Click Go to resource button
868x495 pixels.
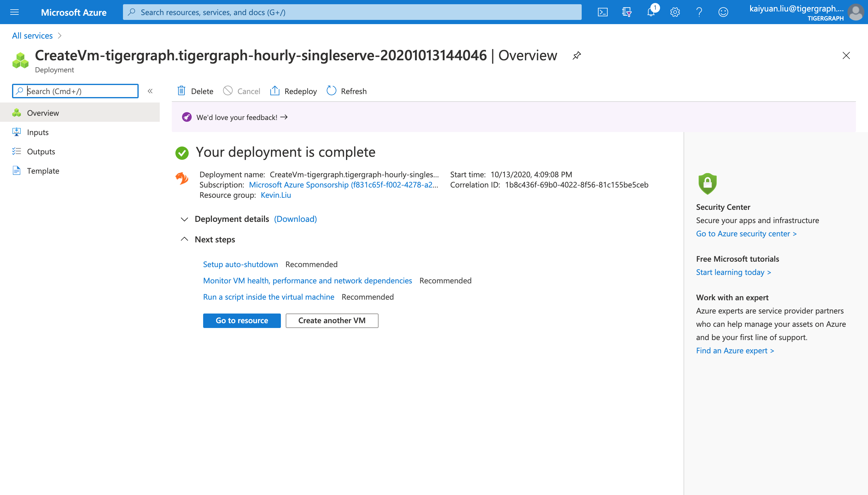point(241,320)
